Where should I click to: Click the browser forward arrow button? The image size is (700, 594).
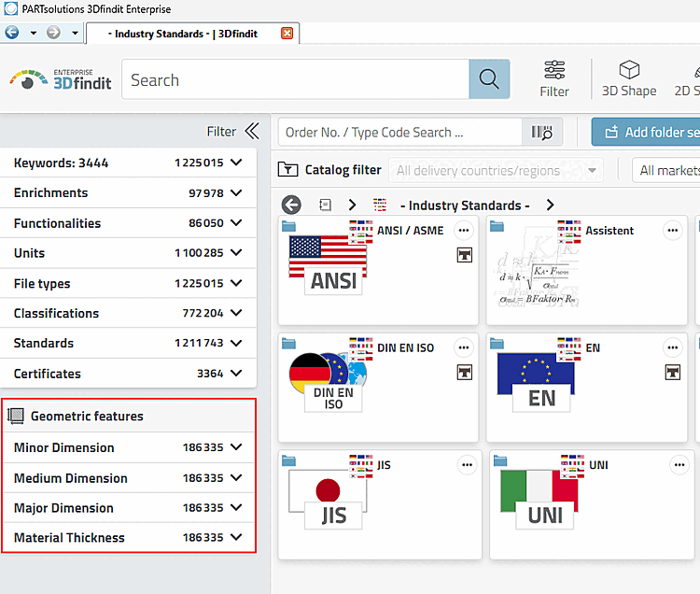[x=53, y=33]
